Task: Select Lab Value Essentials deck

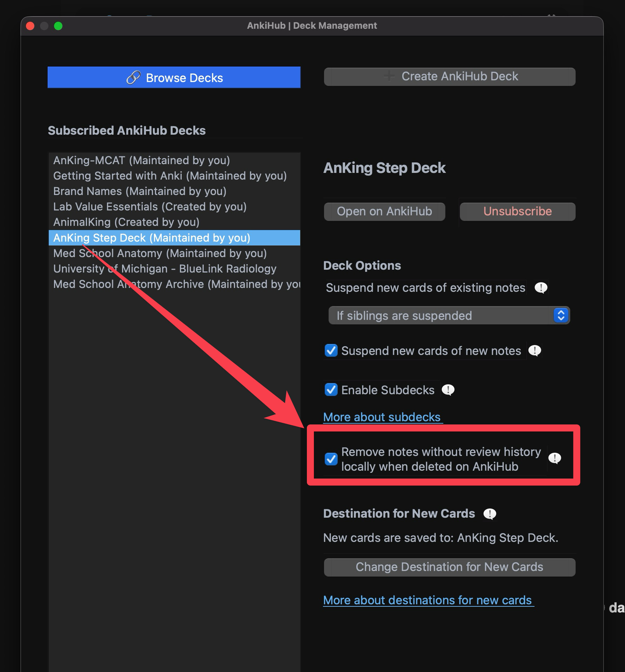Action: coord(150,207)
